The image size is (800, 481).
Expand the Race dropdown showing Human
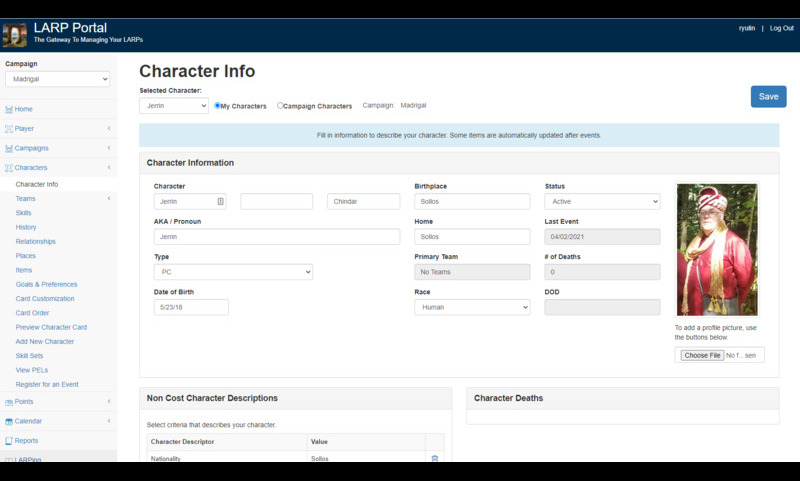[472, 307]
